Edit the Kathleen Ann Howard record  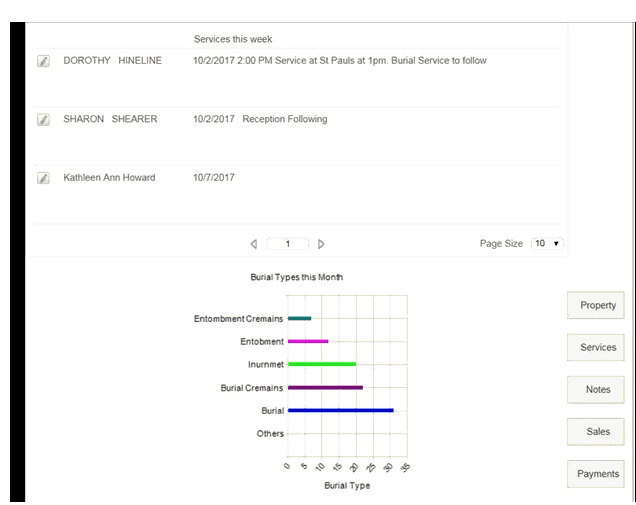tap(43, 178)
